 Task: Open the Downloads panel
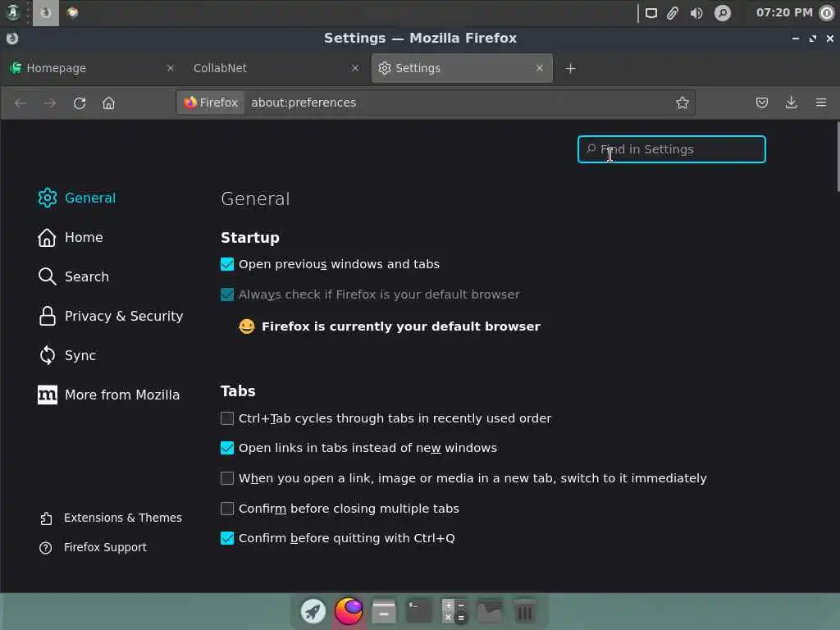792,103
